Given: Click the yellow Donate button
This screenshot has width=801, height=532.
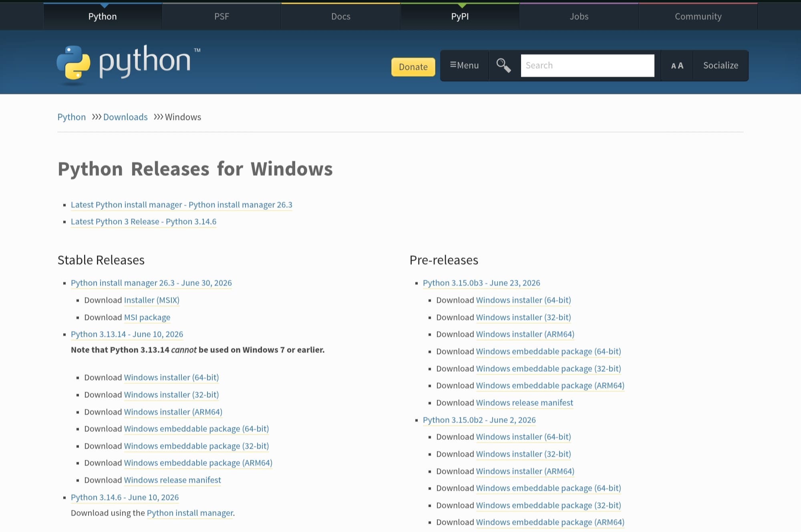Looking at the screenshot, I should pyautogui.click(x=413, y=67).
